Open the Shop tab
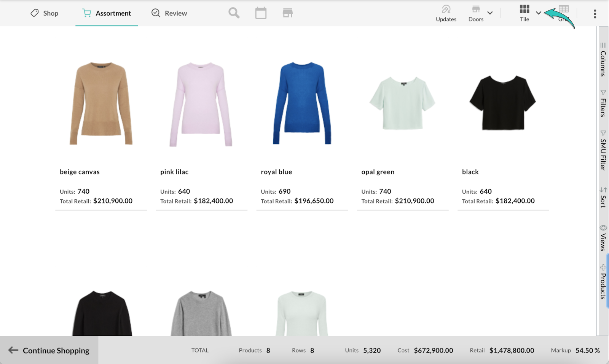 (x=44, y=13)
